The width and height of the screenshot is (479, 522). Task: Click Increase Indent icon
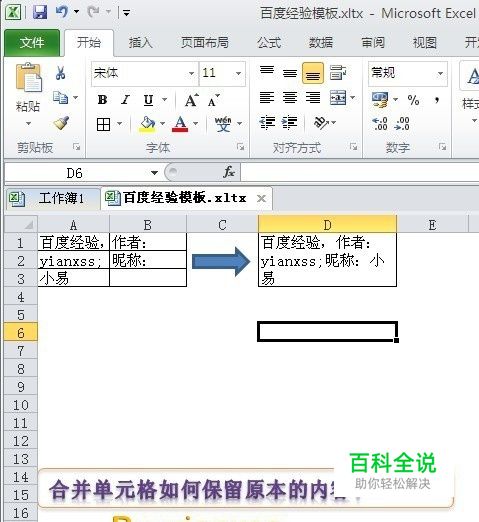290,123
